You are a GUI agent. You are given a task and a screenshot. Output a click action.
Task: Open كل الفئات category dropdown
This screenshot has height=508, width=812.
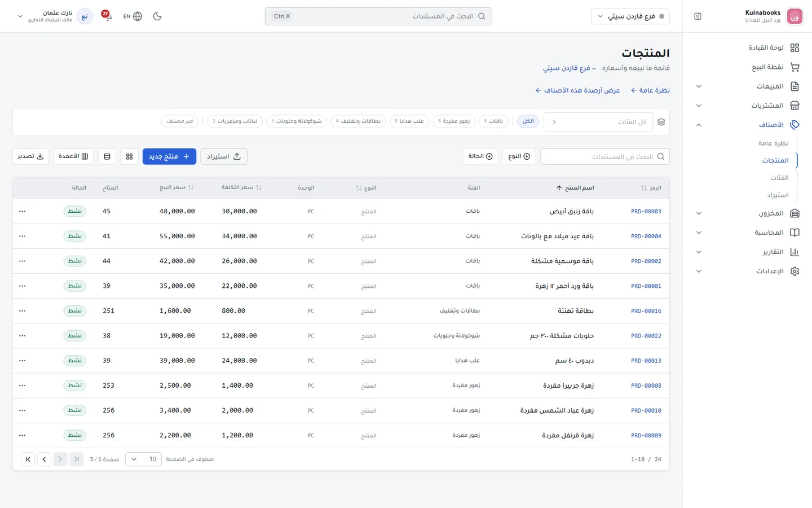598,122
